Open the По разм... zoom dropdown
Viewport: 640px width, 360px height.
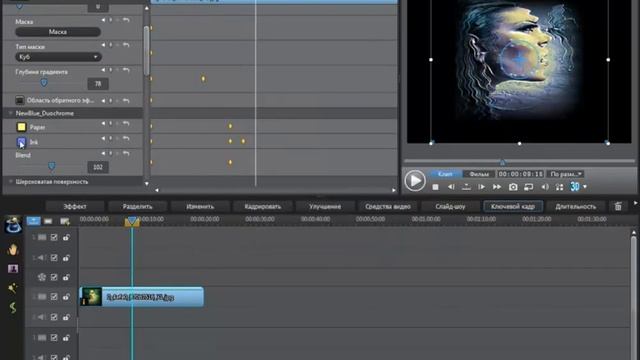click(565, 174)
